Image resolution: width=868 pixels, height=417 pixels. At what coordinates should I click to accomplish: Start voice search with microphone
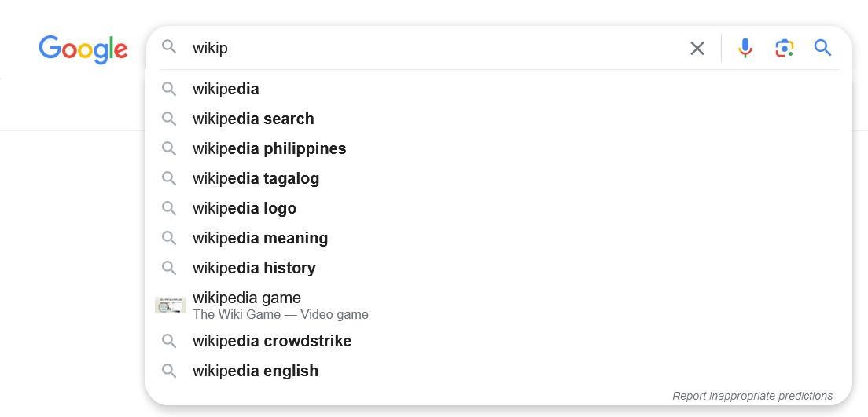pos(745,49)
